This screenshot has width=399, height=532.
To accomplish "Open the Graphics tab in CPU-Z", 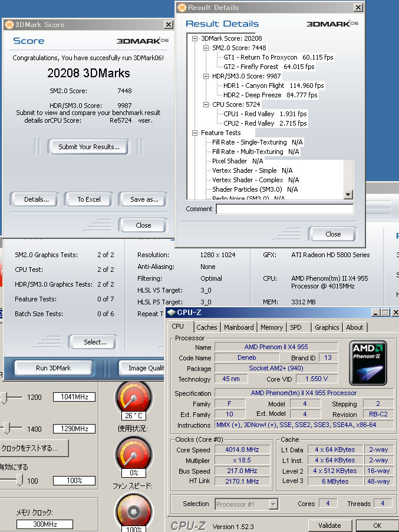I will (x=327, y=327).
